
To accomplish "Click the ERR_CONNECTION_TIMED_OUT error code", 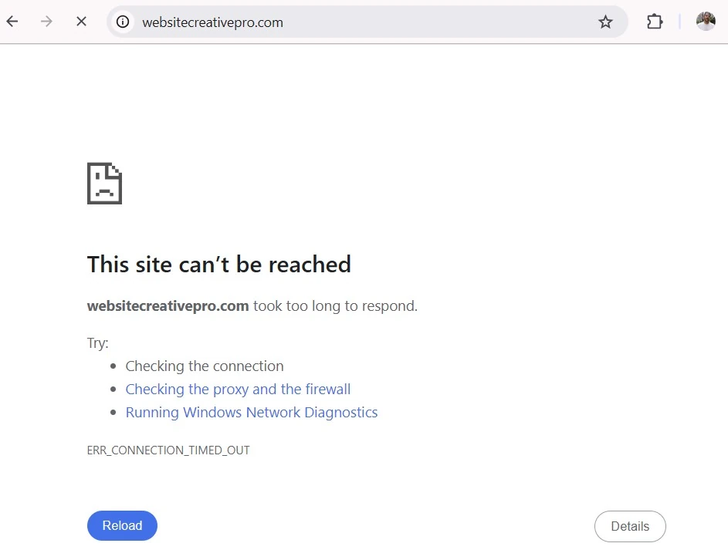I will [168, 450].
